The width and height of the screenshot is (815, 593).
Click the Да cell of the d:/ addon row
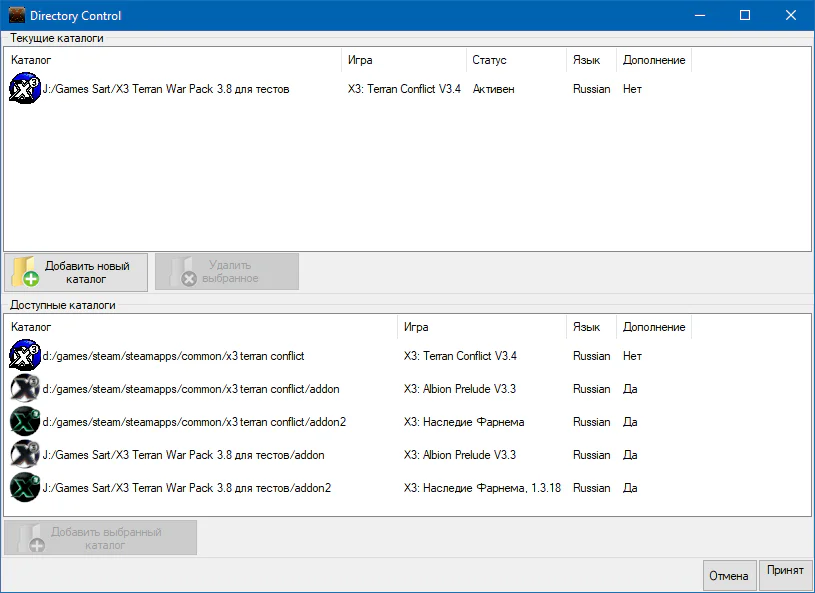pyautogui.click(x=630, y=389)
